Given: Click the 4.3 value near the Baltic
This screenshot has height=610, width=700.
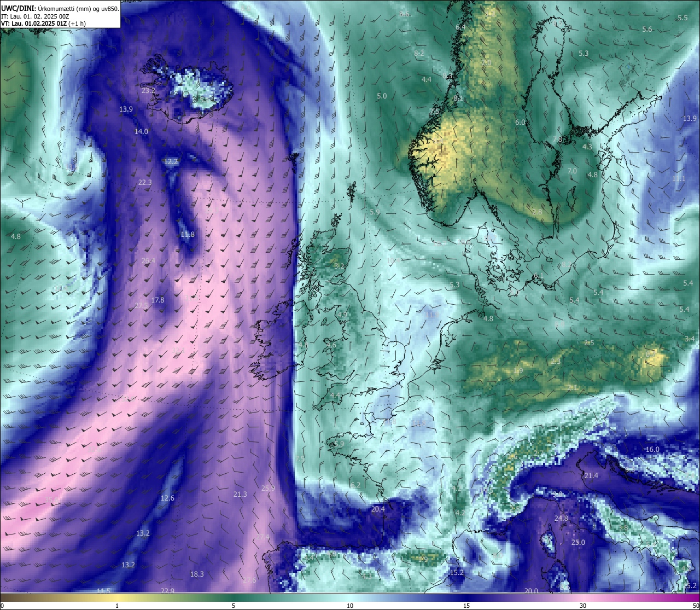Looking at the screenshot, I should pos(587,147).
